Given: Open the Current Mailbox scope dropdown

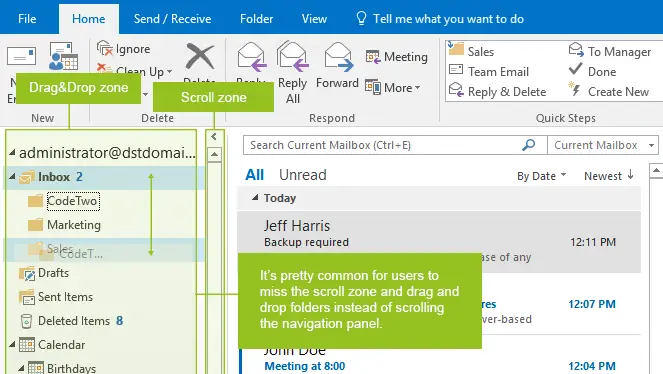Looking at the screenshot, I should click(603, 145).
